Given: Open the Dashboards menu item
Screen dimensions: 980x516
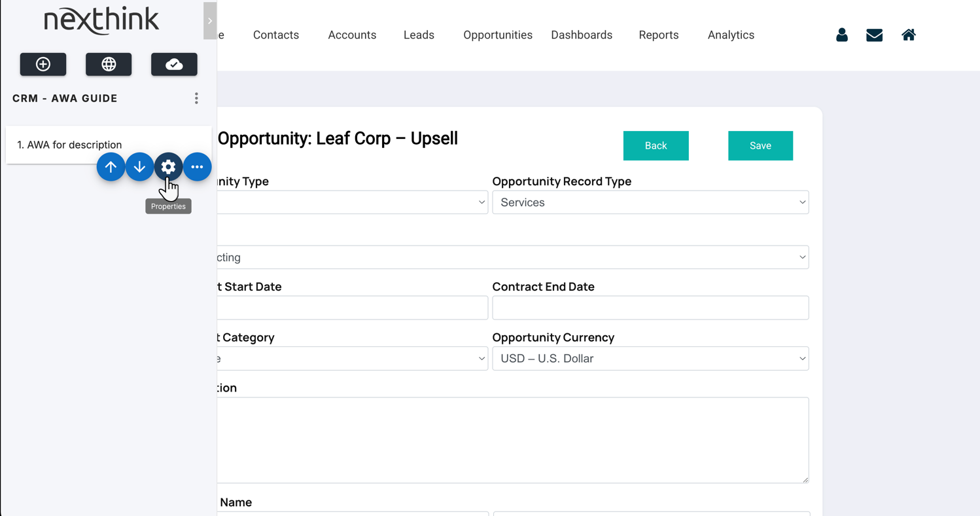Looking at the screenshot, I should coord(582,35).
